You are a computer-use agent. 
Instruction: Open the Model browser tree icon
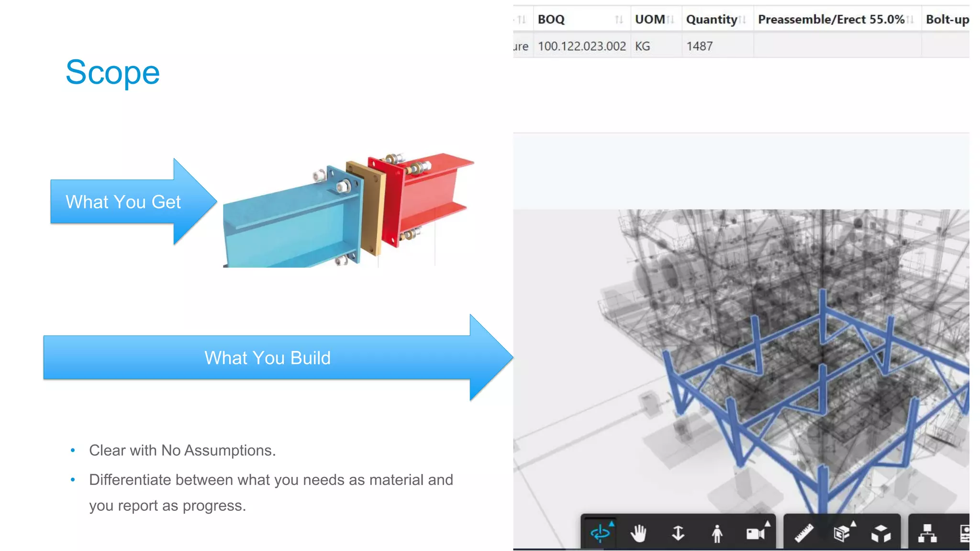[927, 533]
